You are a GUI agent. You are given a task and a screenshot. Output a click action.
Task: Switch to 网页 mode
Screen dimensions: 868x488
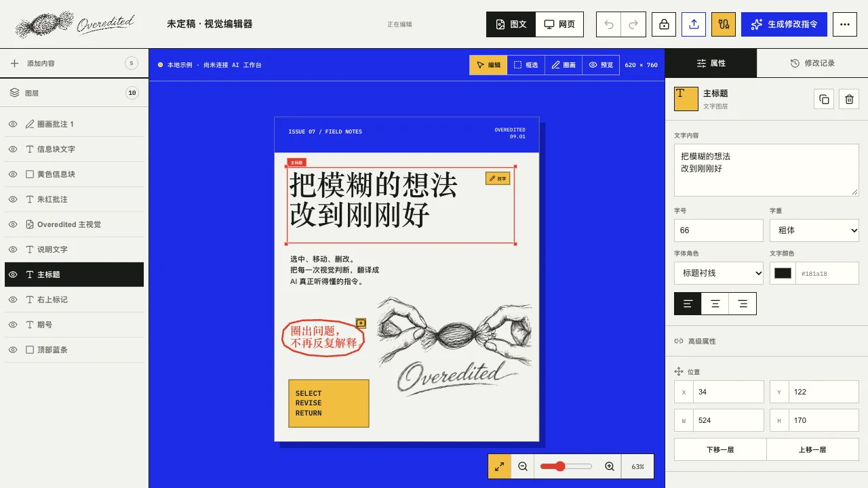pos(559,24)
